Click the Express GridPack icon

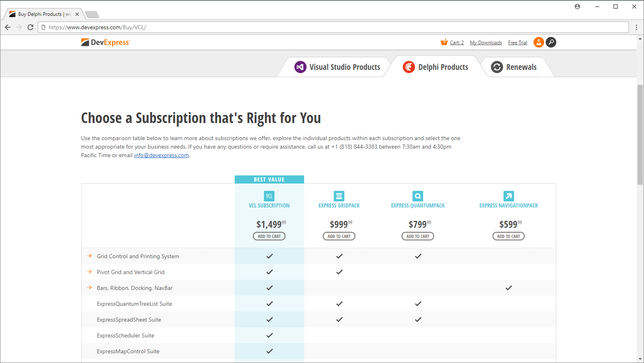point(339,196)
